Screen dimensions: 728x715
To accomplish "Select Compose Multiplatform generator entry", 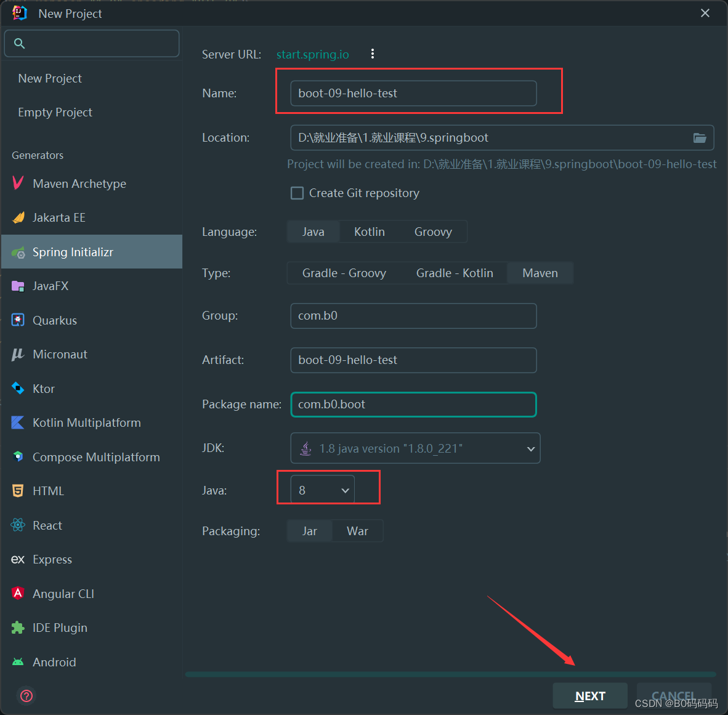I will (x=92, y=457).
